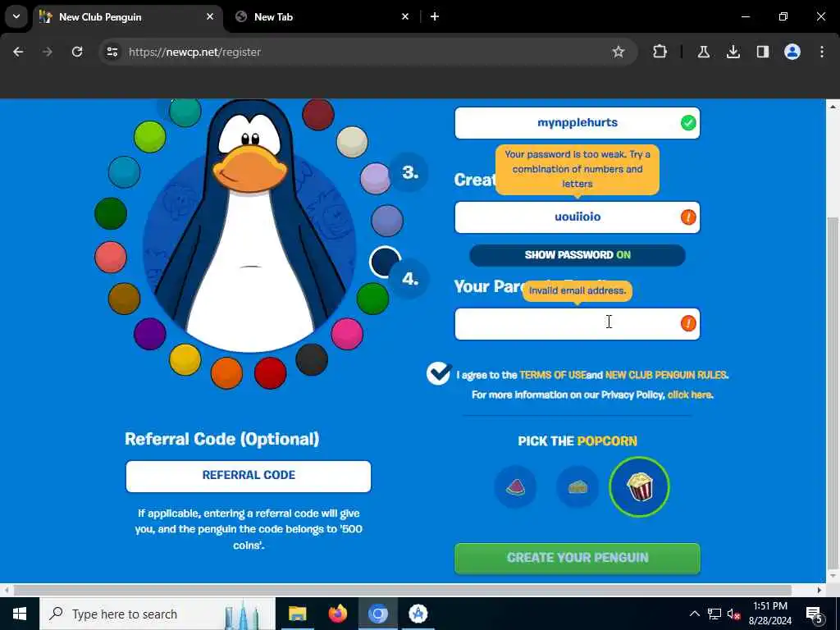Image resolution: width=840 pixels, height=630 pixels.
Task: Pick the popcorn captcha icon
Action: tap(639, 486)
